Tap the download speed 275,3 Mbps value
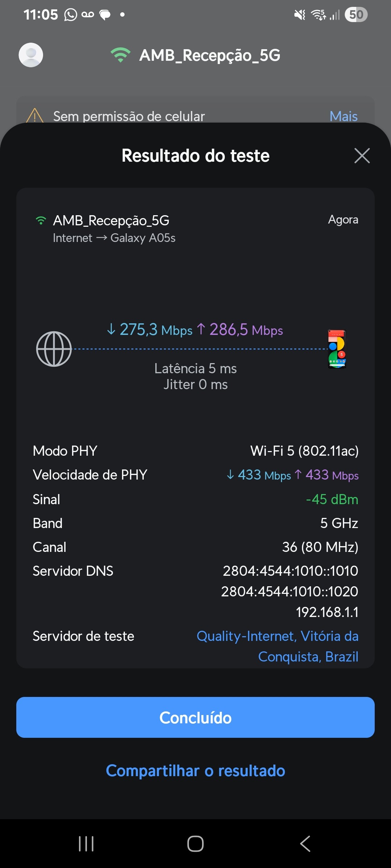This screenshot has width=391, height=868. (x=150, y=330)
